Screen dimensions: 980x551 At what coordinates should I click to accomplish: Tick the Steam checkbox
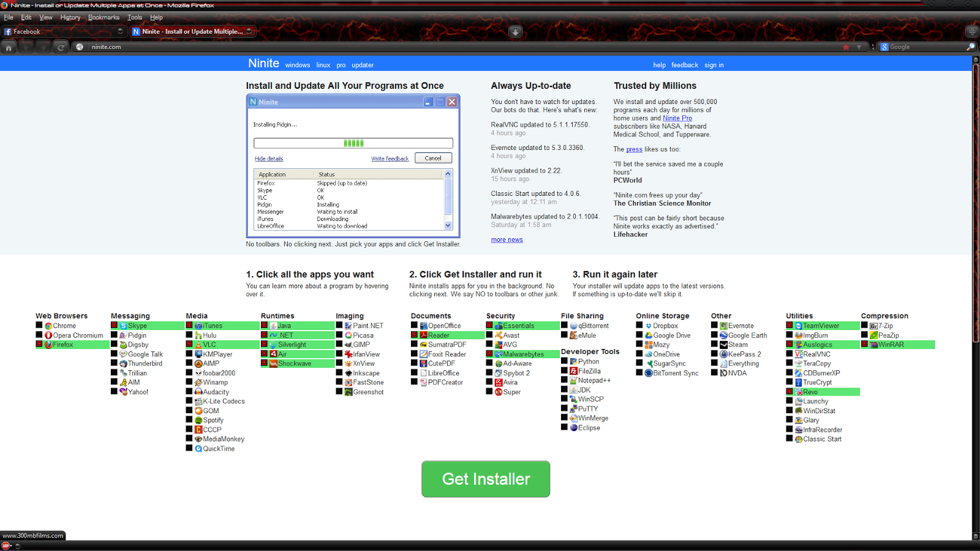(x=714, y=345)
